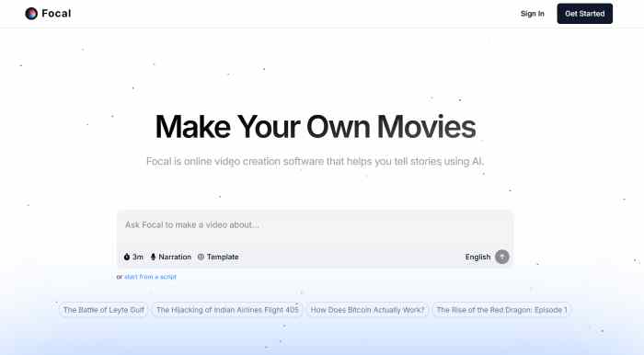Choose 'The Rise of the Red Dragon: Episode 1' suggestion

click(x=501, y=310)
